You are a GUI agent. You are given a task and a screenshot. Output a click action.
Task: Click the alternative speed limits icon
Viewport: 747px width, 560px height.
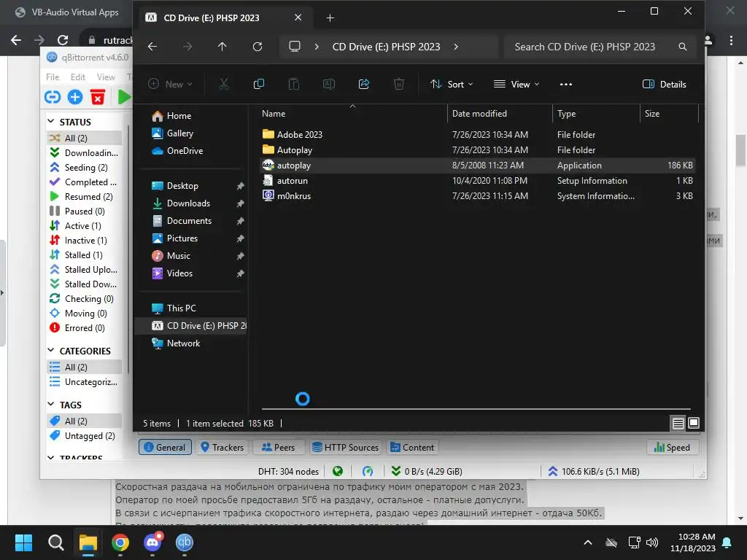(368, 472)
